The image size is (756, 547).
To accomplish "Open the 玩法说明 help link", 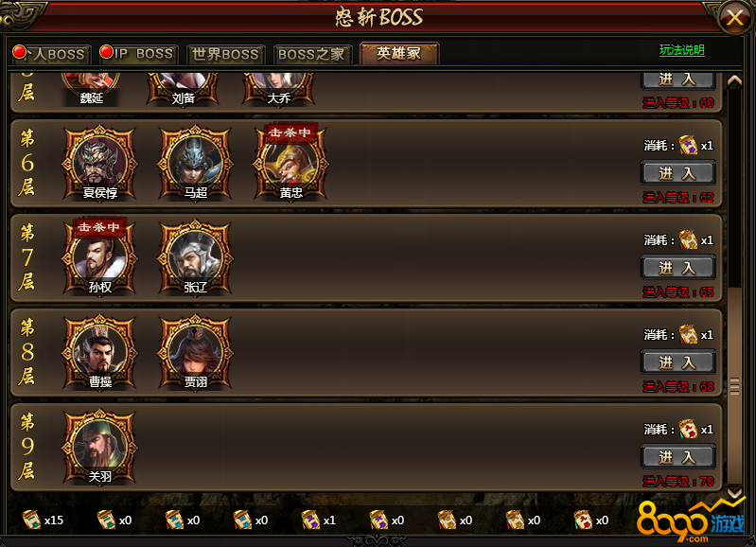I will [682, 50].
